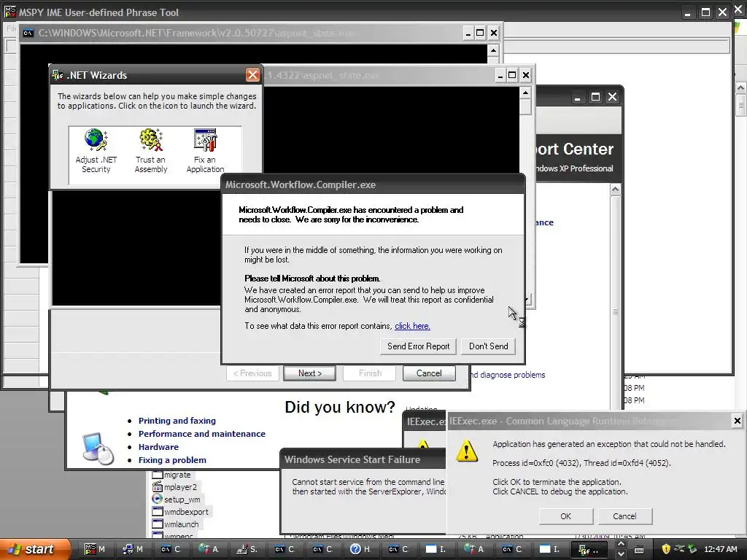
Task: Click the warning icon in the IEExec.exe dialog
Action: 466,451
